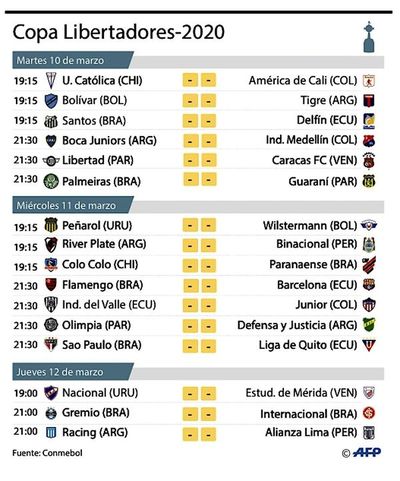Screen dimensions: 400x481
Task: Click the Defensa y Justicia (ARG) team name
Action: point(297,325)
